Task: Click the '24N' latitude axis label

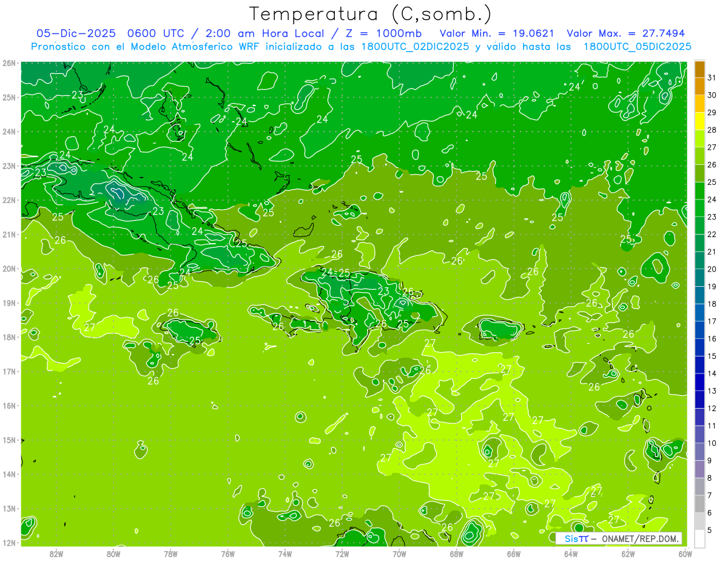Action: [9, 132]
